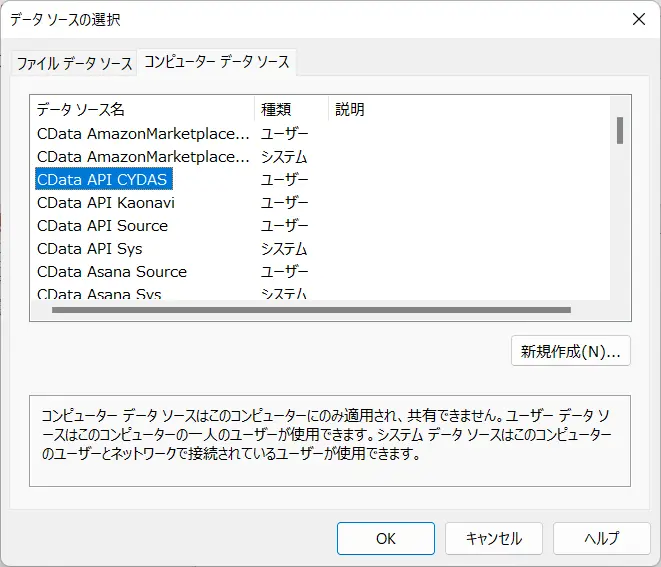Sort by the 種類 column header
661x567 pixels.
291,109
